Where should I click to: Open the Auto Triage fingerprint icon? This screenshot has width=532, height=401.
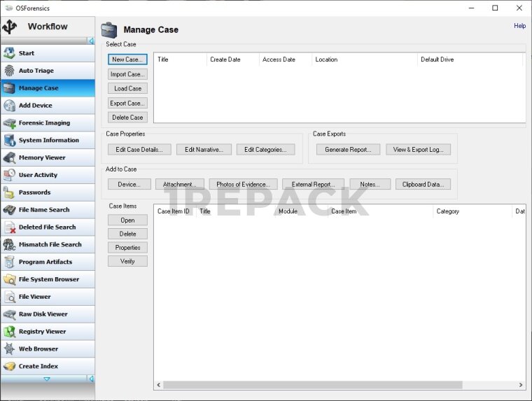point(9,71)
